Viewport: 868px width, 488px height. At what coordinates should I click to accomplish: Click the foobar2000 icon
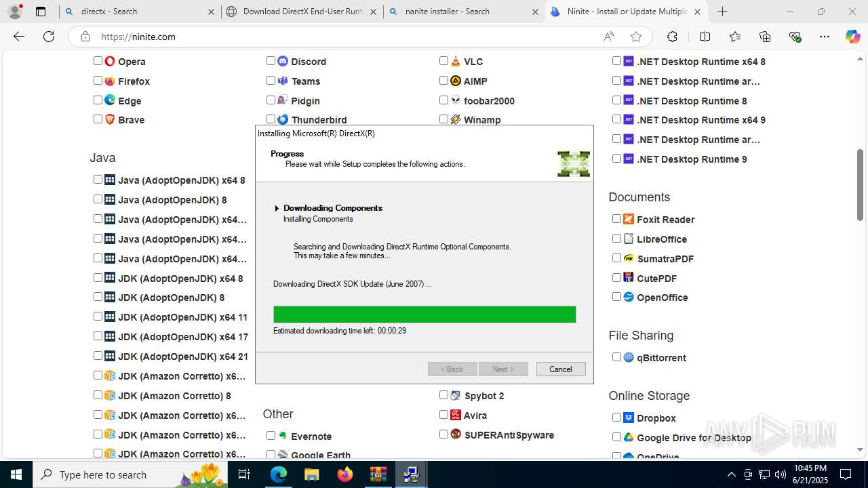(x=456, y=100)
